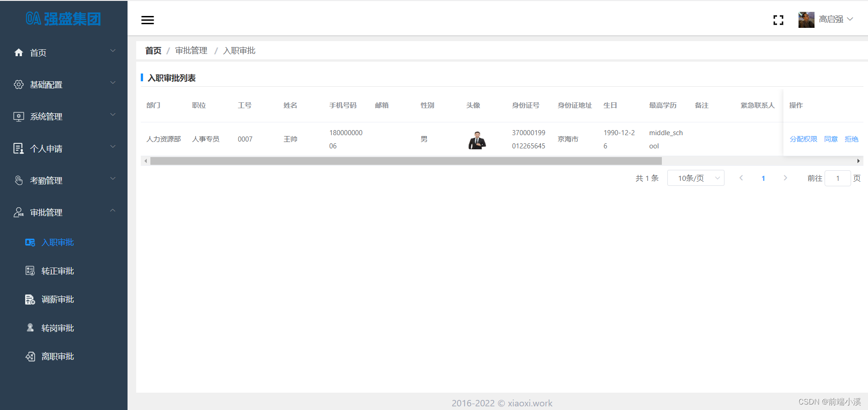Image resolution: width=868 pixels, height=410 pixels.
Task: Click the person icon beside 转岗审批
Action: [x=30, y=328]
